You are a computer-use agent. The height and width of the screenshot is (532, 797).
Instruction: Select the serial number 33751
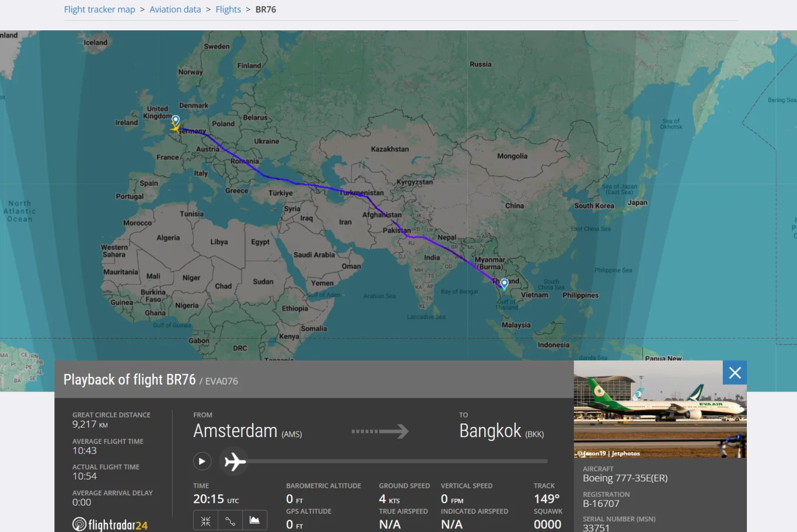pos(596,527)
